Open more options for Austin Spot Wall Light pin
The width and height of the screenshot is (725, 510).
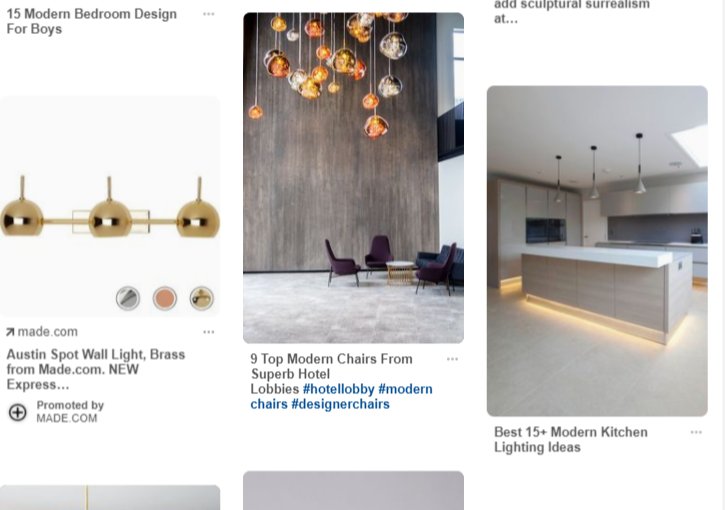click(209, 332)
